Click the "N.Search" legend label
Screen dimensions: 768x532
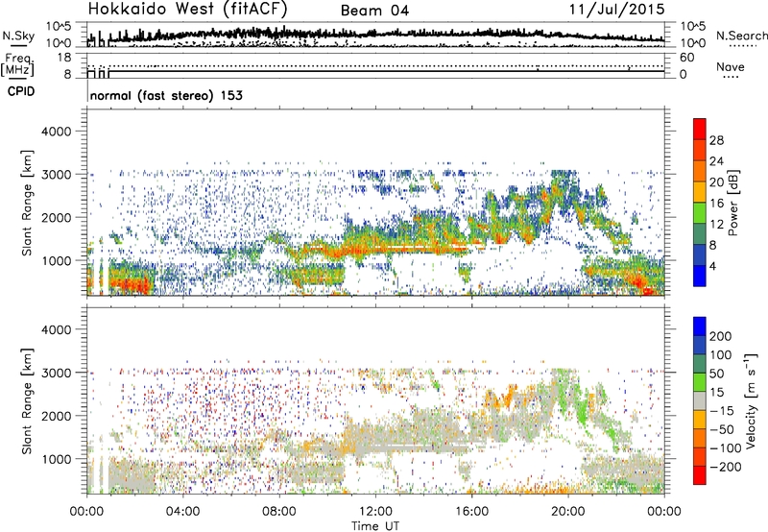741,36
